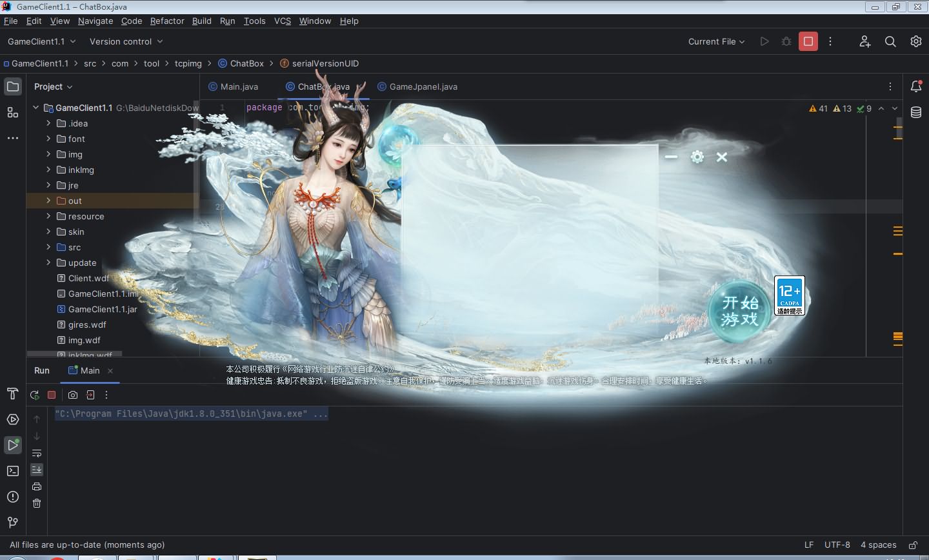Click the Search Everywhere magnifier icon
The height and width of the screenshot is (560, 929).
890,41
